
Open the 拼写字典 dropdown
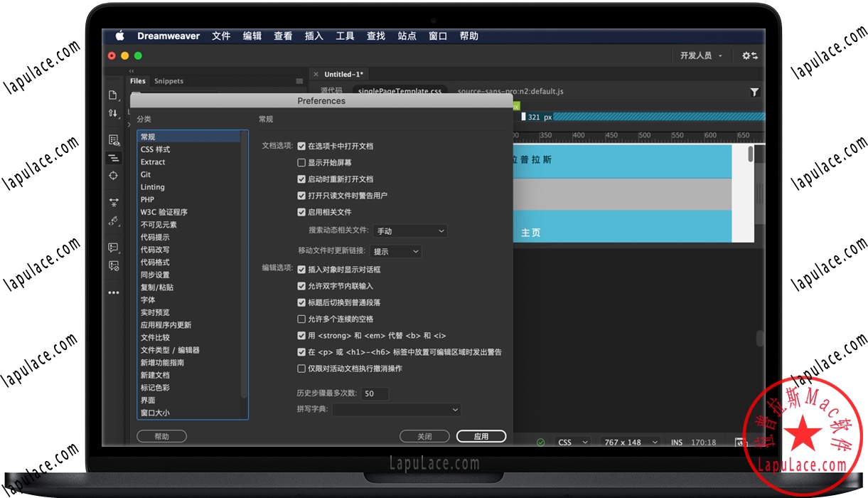396,410
